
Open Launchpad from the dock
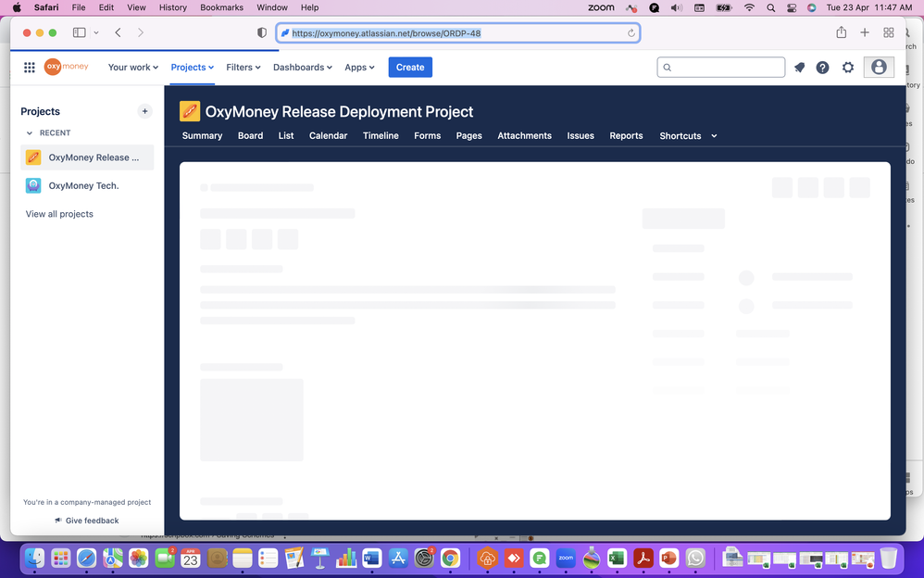(x=61, y=558)
